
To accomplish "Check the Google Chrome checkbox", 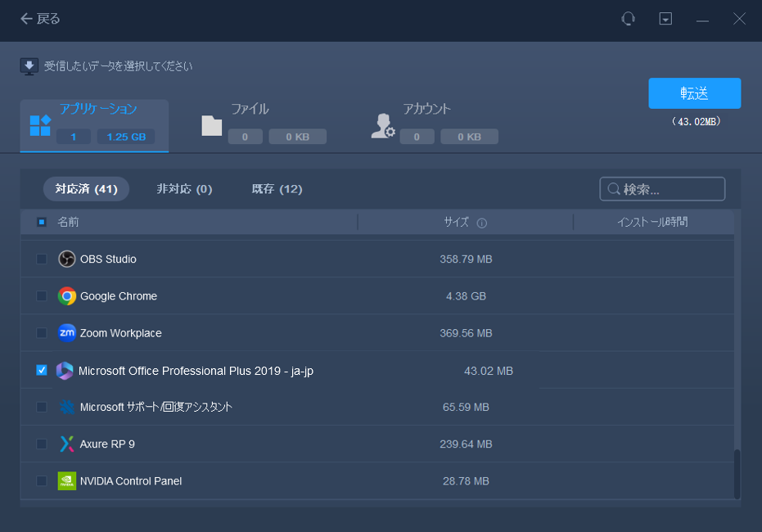I will click(42, 296).
